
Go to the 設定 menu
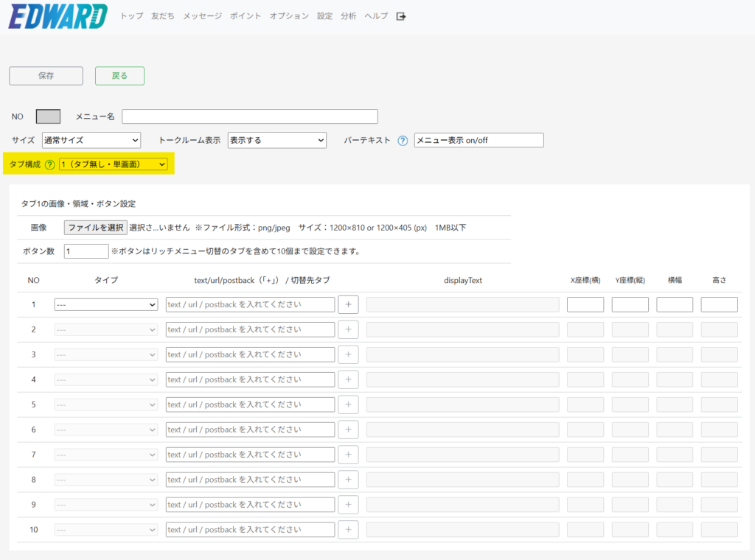(x=324, y=16)
